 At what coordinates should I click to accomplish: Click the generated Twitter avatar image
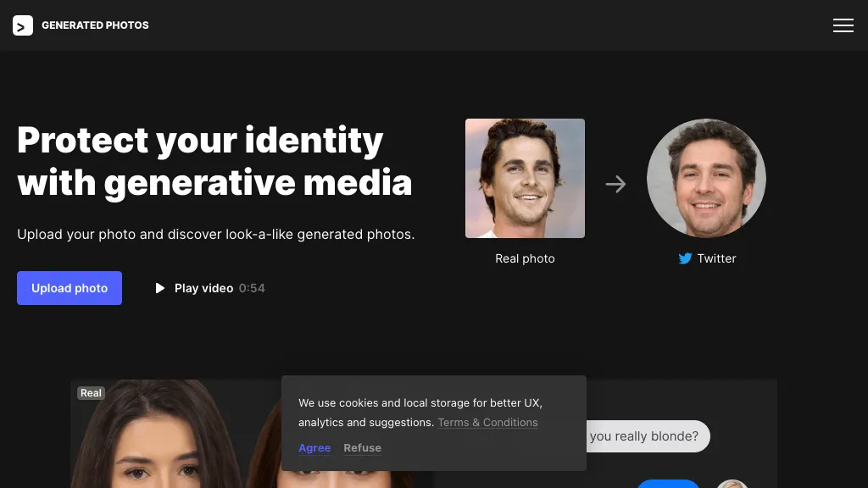pyautogui.click(x=706, y=178)
